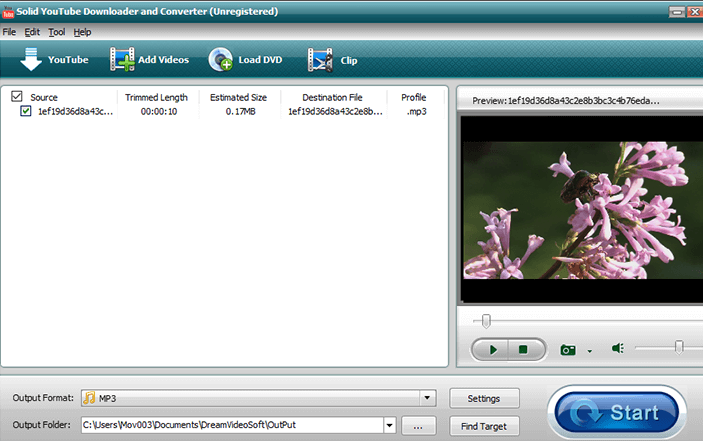This screenshot has height=441, width=703.
Task: Uncheck the 1ef19d36d8a43c file checkbox
Action: tap(26, 111)
